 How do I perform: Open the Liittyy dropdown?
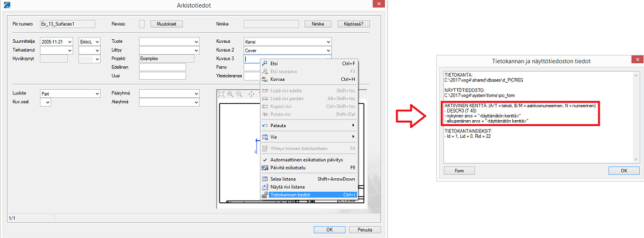[196, 50]
